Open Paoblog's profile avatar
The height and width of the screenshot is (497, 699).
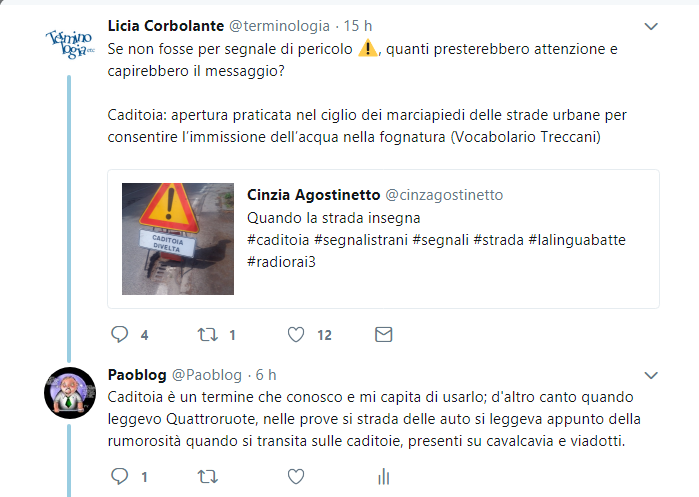(x=69, y=393)
